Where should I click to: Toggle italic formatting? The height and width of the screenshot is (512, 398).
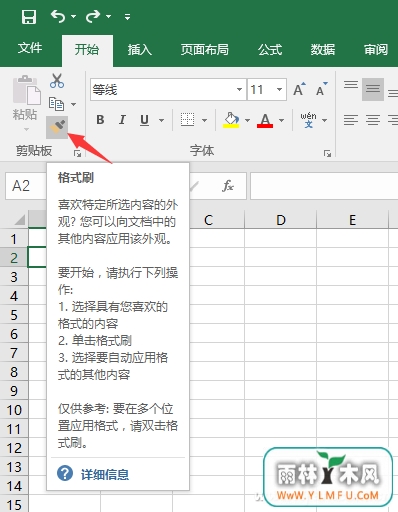(122, 120)
